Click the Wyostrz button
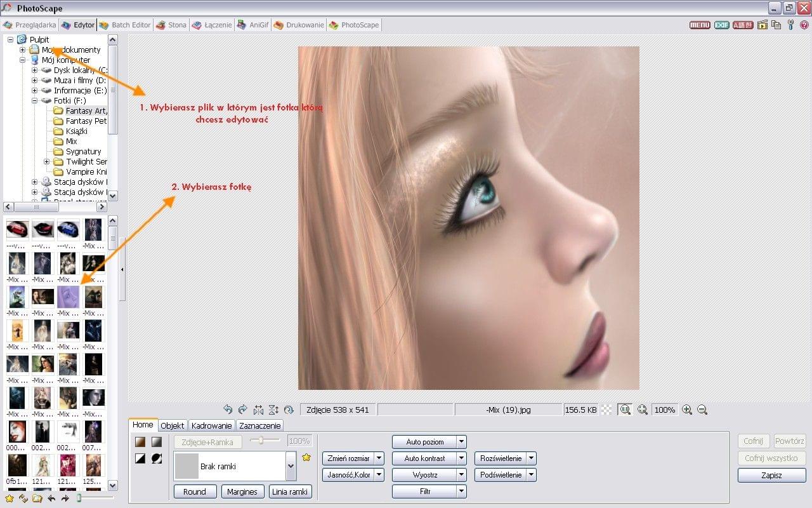 click(x=424, y=475)
